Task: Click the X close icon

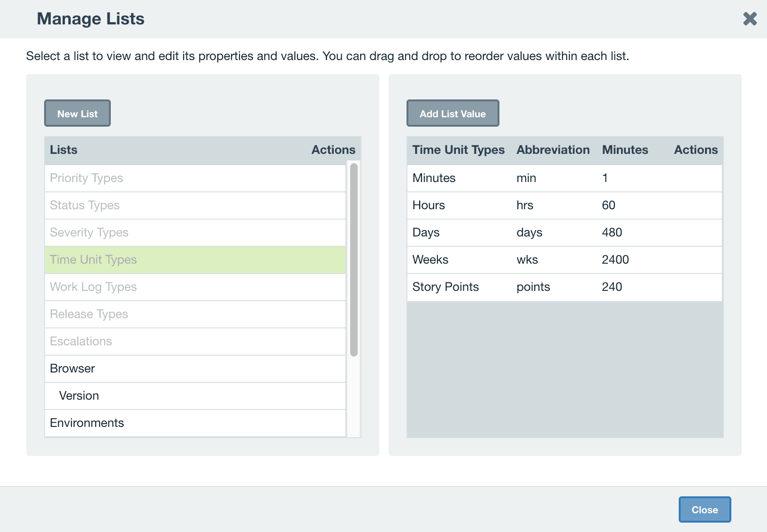Action: [750, 19]
